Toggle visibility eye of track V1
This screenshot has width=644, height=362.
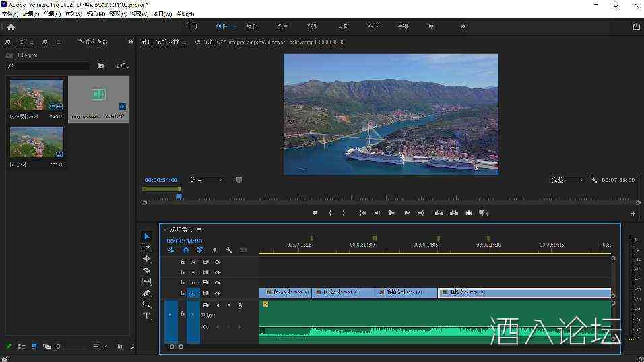217,293
